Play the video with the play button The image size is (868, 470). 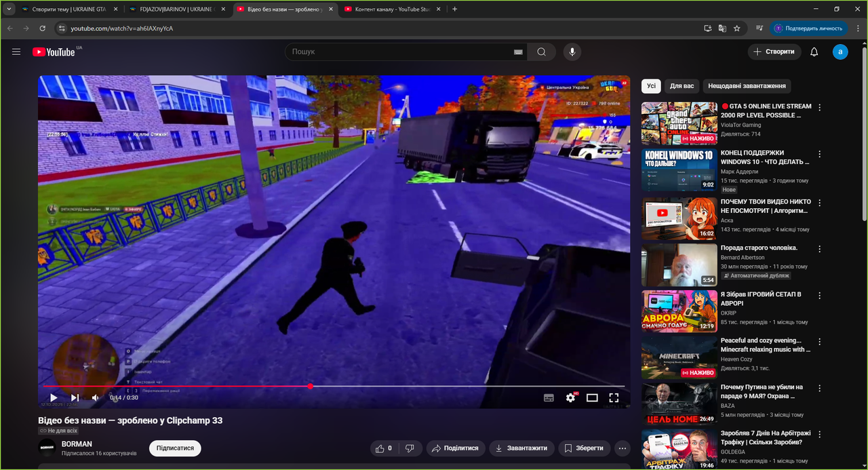pos(54,397)
